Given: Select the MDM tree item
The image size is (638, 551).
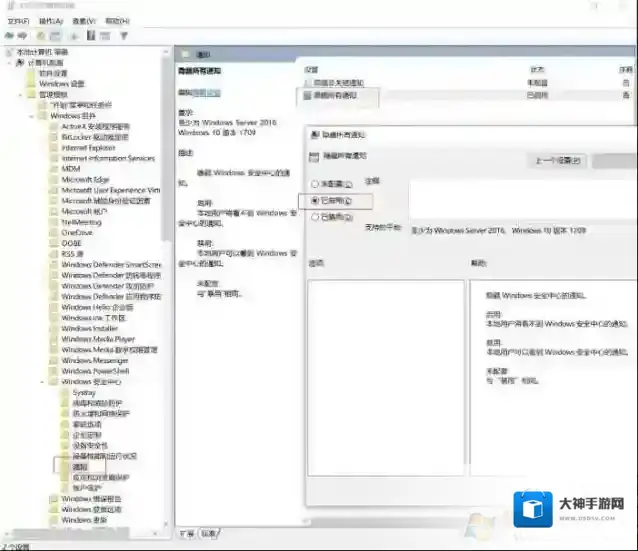Looking at the screenshot, I should pyautogui.click(x=71, y=169).
